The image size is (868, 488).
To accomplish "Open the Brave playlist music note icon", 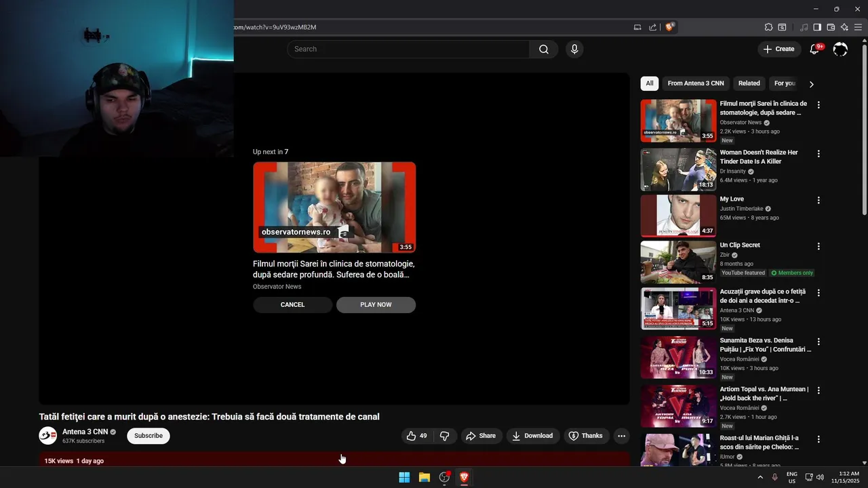I will coord(804,27).
